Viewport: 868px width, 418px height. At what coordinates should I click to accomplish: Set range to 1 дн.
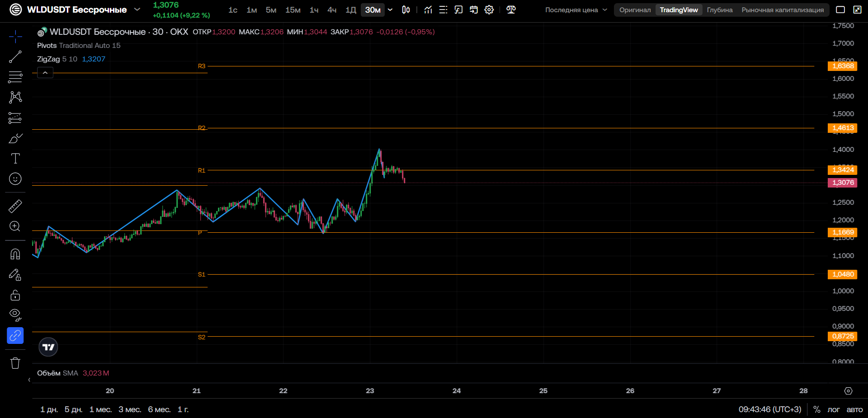point(49,409)
